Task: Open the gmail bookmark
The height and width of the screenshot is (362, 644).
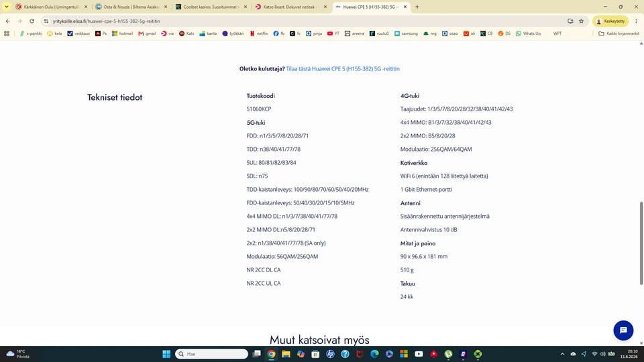Action: (x=147, y=34)
